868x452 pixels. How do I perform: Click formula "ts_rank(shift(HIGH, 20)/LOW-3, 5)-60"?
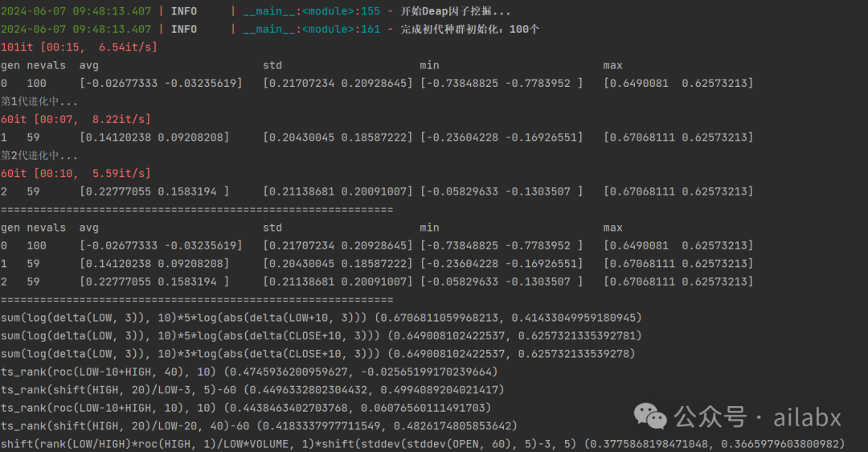(118, 390)
